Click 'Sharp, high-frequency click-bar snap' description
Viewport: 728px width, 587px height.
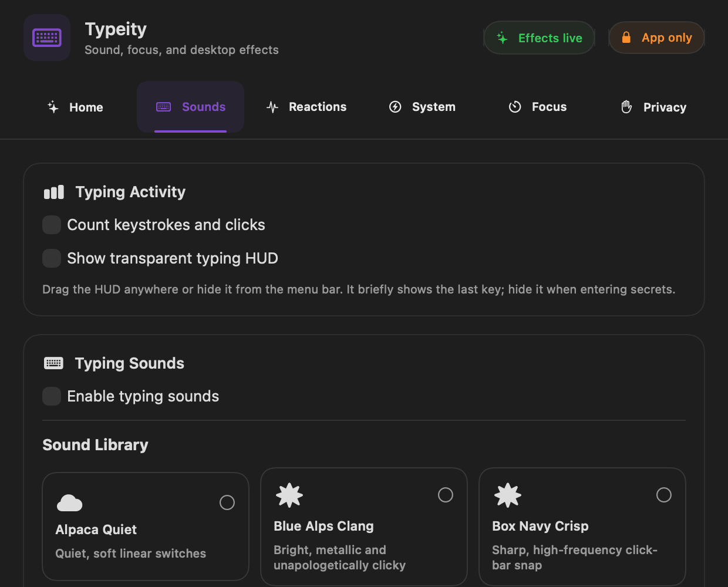[575, 558]
